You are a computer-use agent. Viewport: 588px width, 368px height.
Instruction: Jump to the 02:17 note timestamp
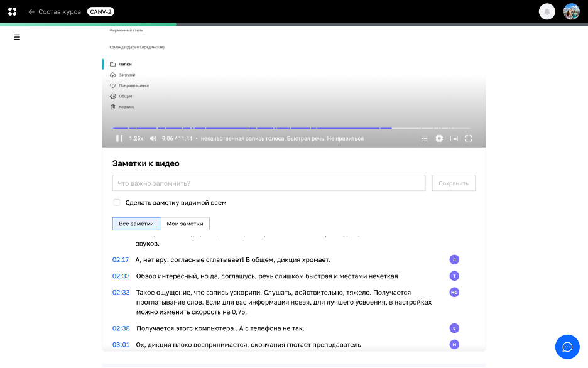(121, 260)
